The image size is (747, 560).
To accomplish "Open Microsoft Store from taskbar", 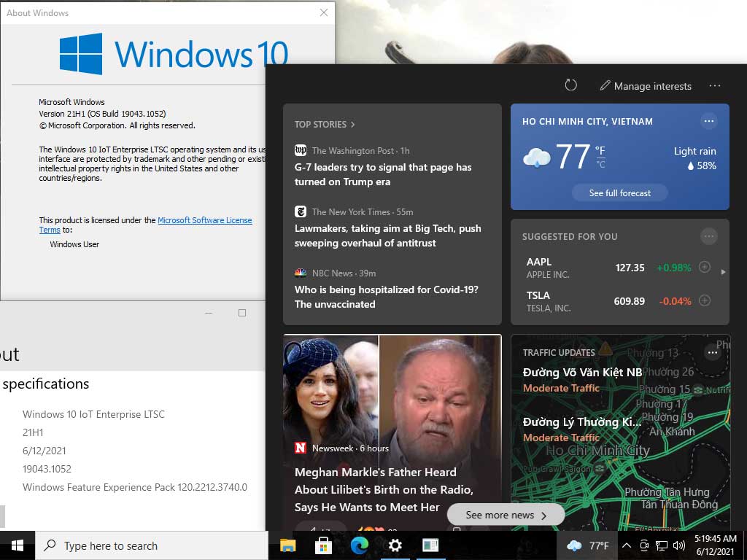I will pos(323,545).
